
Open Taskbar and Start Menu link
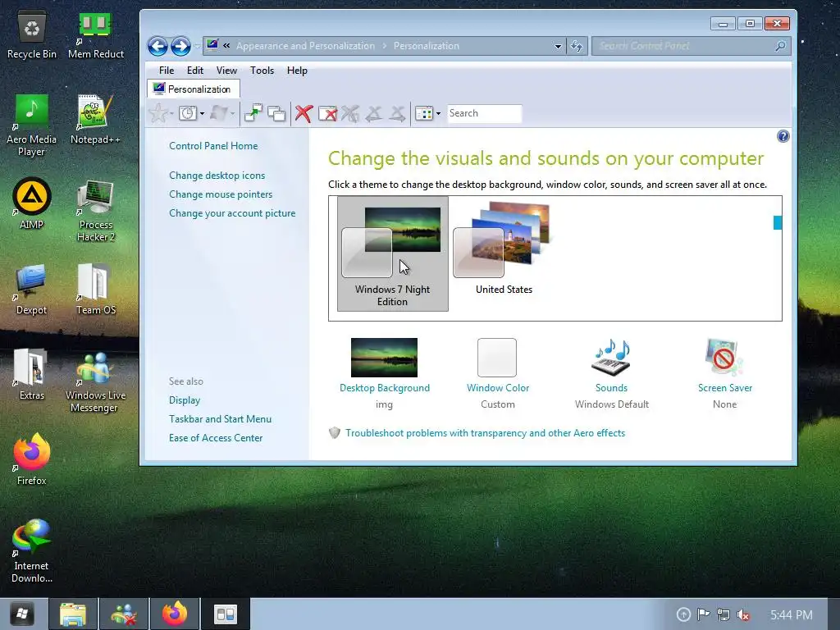click(220, 419)
